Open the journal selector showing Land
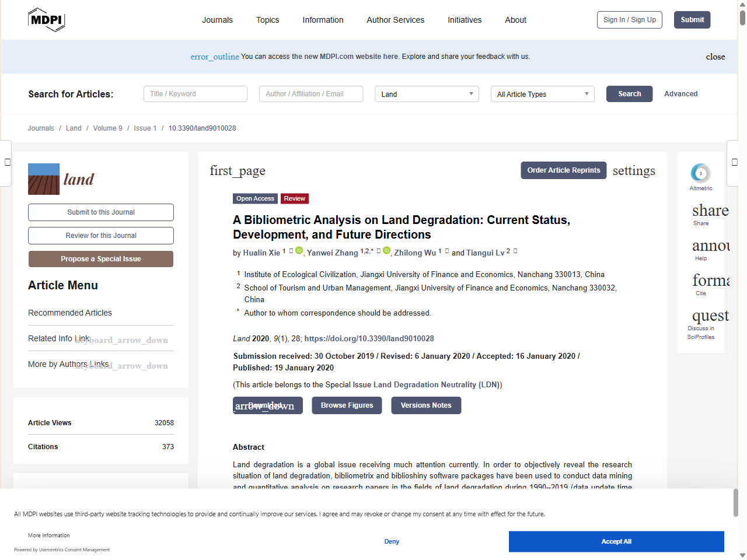The width and height of the screenshot is (747, 560). coord(427,93)
